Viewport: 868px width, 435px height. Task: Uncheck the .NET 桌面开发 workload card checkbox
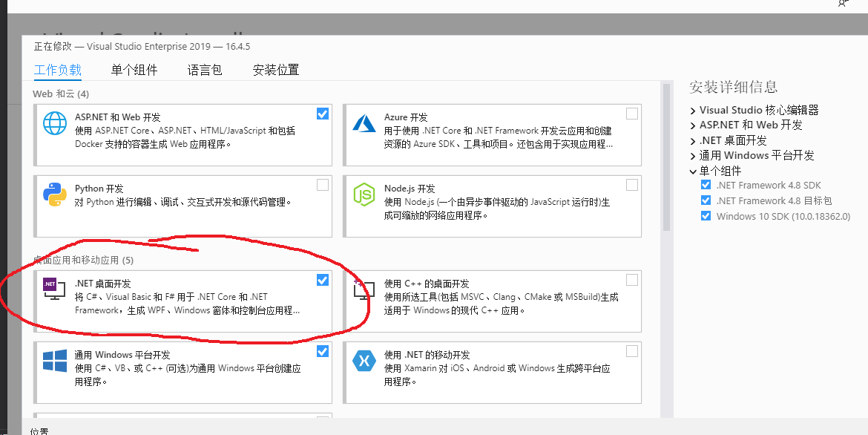click(x=322, y=281)
